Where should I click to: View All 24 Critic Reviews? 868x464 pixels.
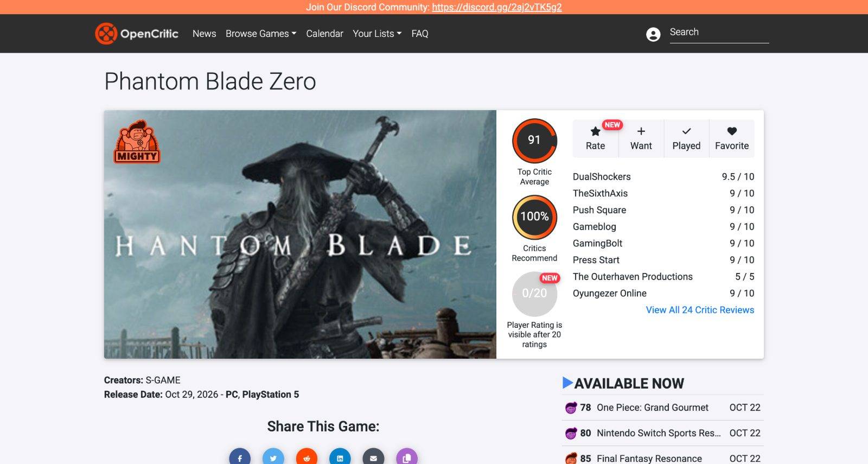(x=700, y=310)
